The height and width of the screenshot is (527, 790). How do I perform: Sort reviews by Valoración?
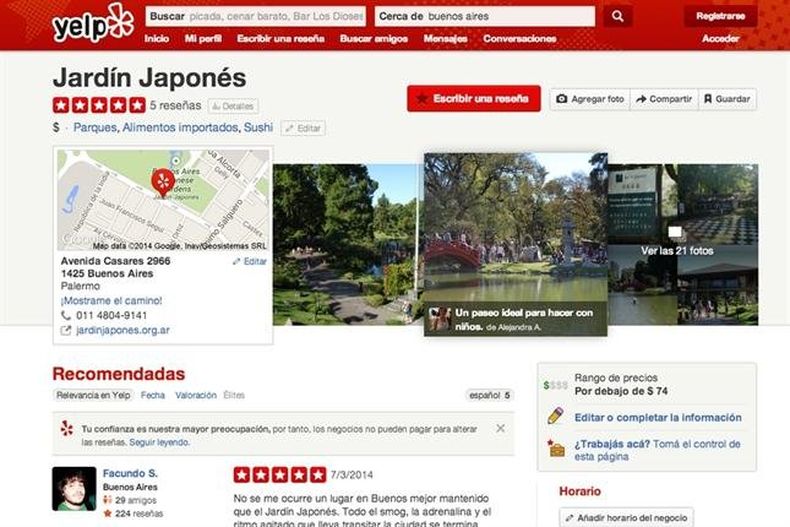(196, 395)
